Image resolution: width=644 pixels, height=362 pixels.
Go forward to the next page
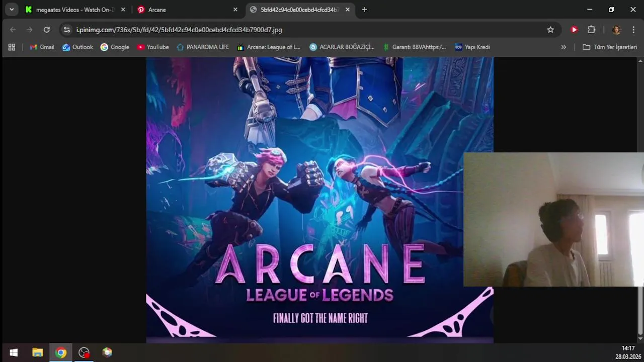click(30, 30)
